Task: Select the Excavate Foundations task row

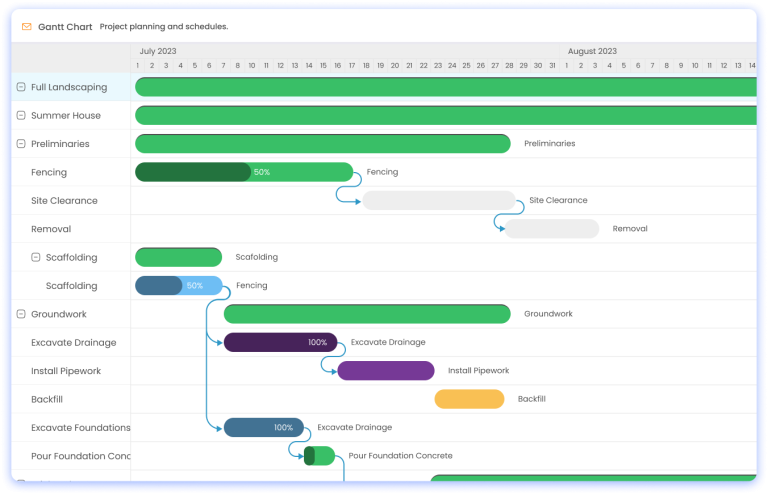Action: [x=71, y=428]
